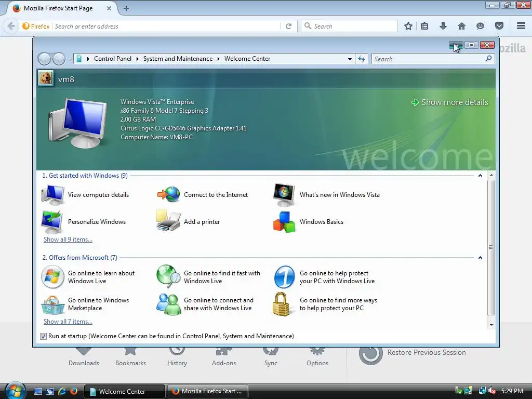Launch Internet Explorer from quick launch
This screenshot has height=399, width=532.
62,391
